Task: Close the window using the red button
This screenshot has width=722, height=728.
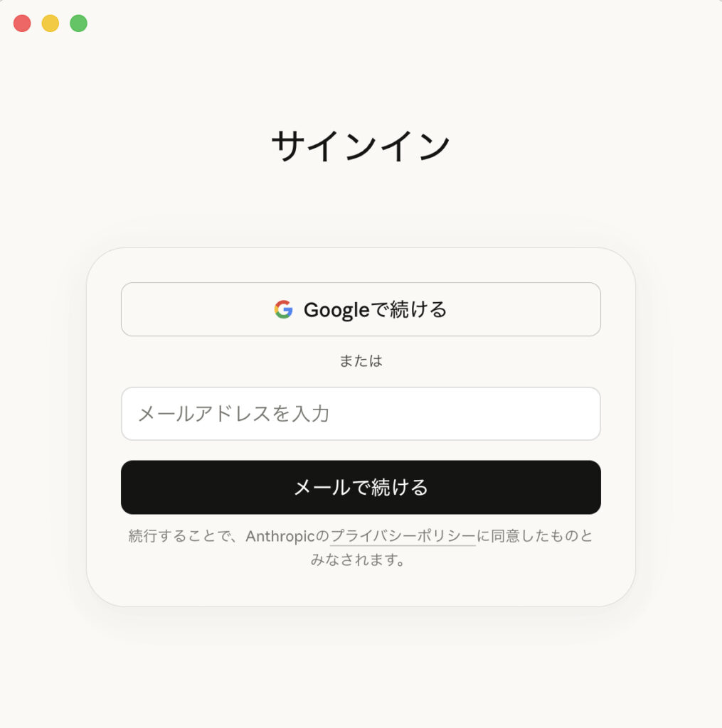Action: [22, 23]
